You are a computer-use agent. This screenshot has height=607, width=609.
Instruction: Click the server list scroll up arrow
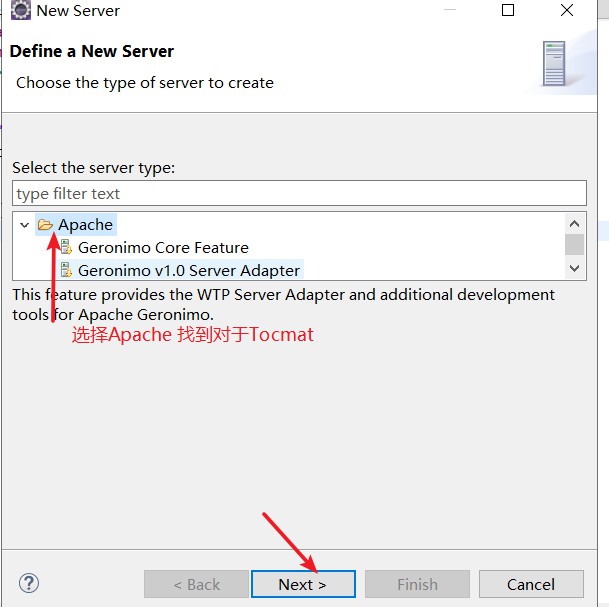point(574,223)
